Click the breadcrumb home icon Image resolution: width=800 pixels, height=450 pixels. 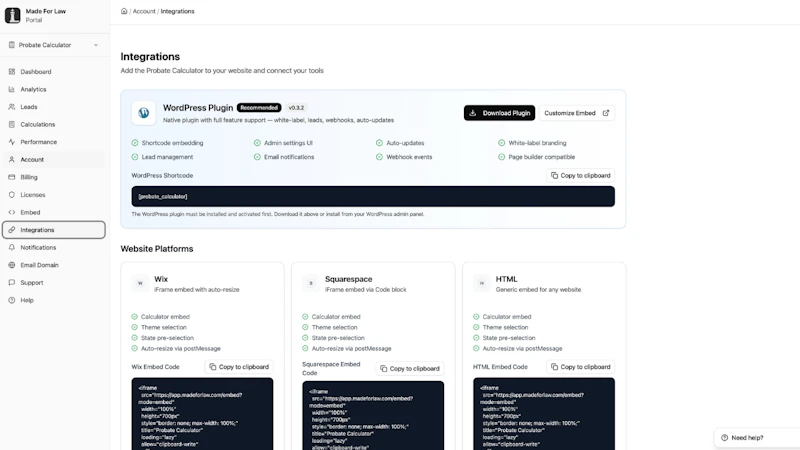(124, 11)
